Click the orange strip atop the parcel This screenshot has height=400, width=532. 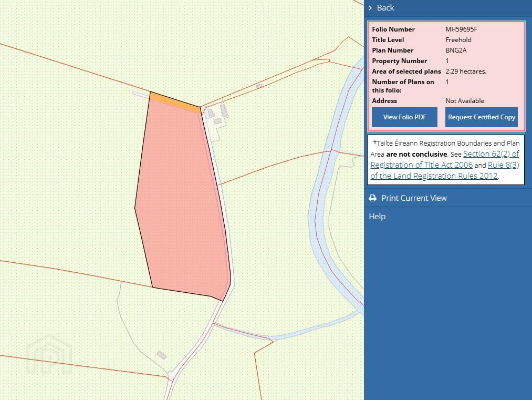[174, 101]
